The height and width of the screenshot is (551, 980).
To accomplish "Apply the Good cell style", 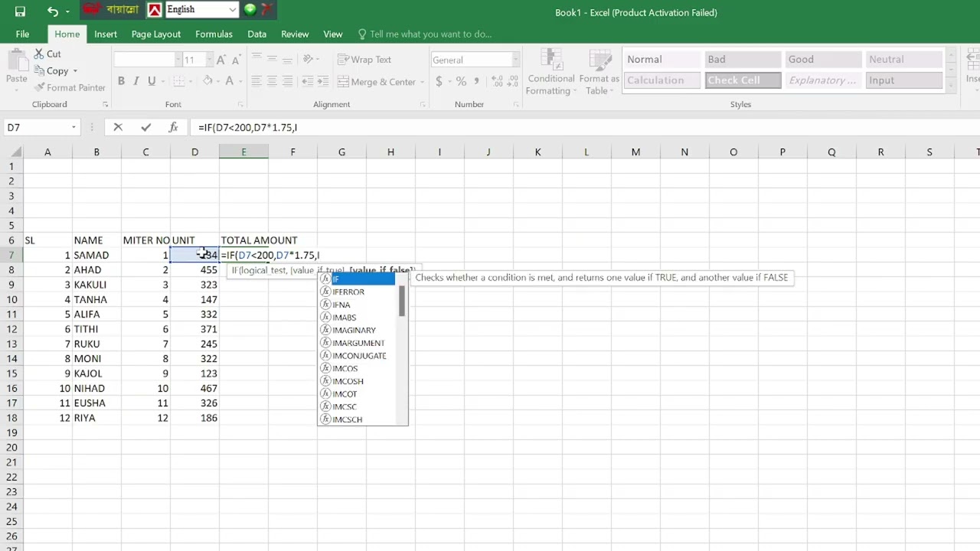I will pyautogui.click(x=823, y=60).
